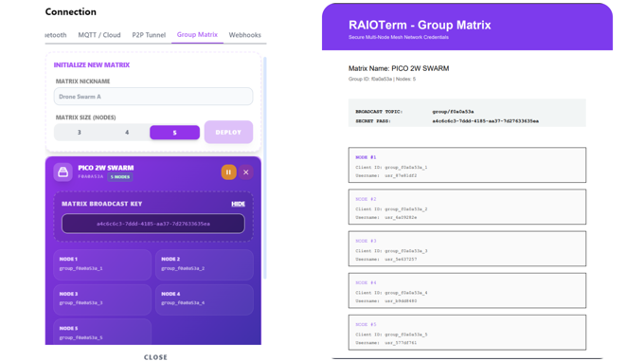Click Client ID group_f0a0a53a_2 in the document
The width and height of the screenshot is (644, 362).
point(391,208)
